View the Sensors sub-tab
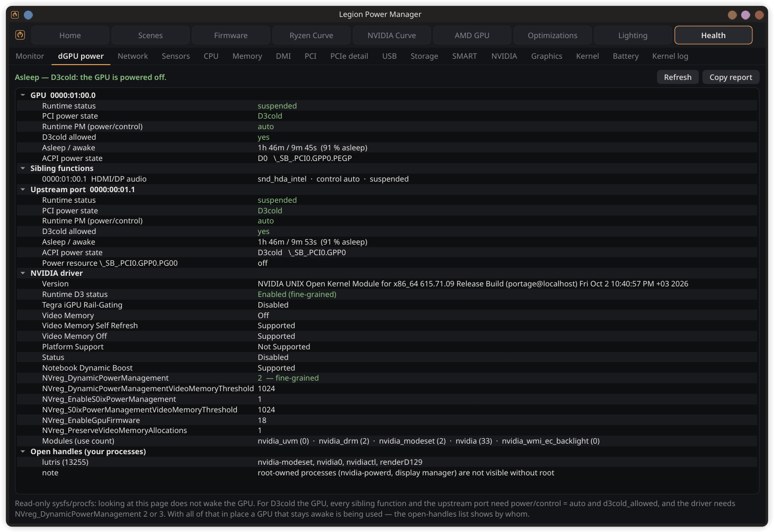Screen dimensions: 774x532 coord(176,56)
